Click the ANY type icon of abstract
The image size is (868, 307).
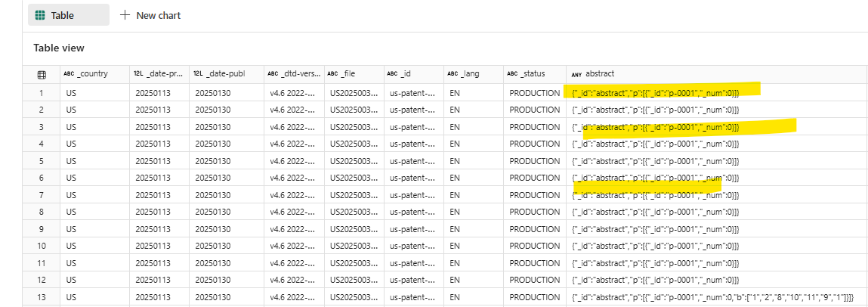tap(576, 74)
